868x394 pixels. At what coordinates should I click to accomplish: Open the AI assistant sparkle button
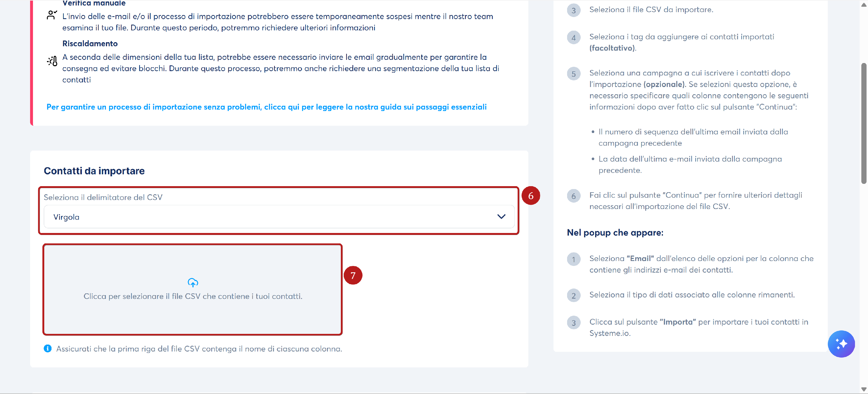click(841, 344)
